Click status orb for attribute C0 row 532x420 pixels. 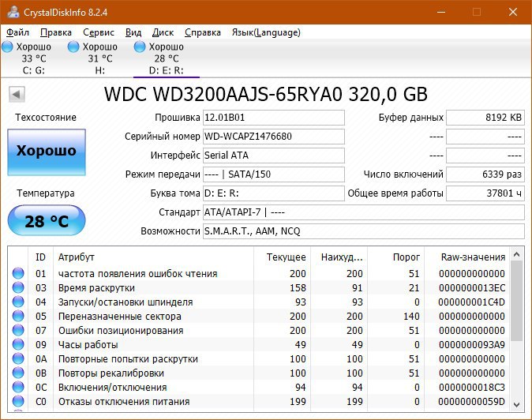click(18, 402)
